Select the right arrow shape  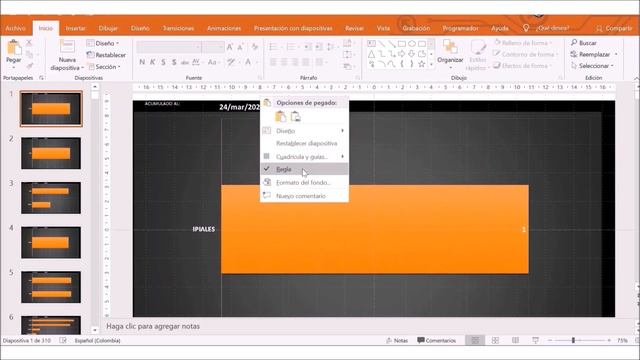tap(402, 54)
